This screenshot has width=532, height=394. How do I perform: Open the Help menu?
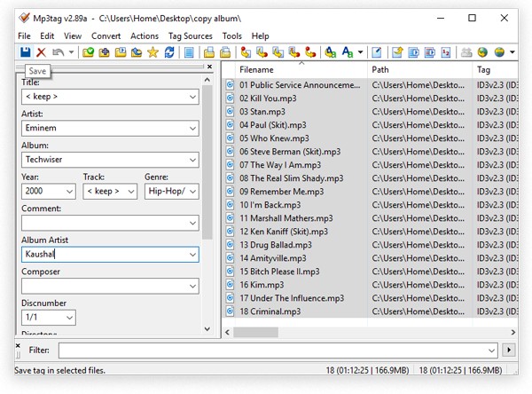[260, 36]
